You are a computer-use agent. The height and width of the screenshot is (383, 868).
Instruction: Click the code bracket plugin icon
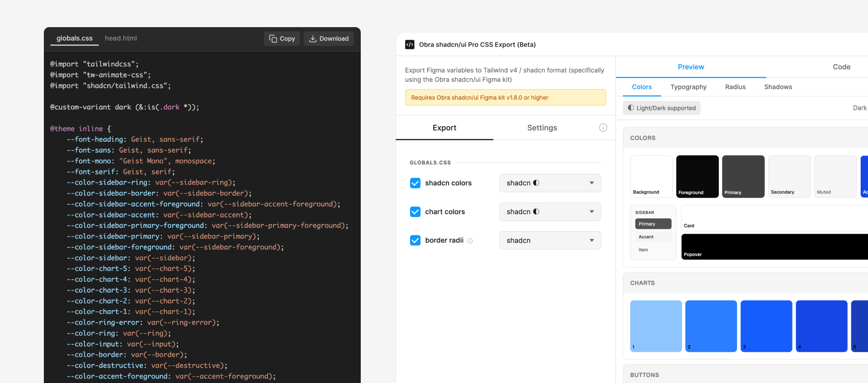tap(410, 44)
